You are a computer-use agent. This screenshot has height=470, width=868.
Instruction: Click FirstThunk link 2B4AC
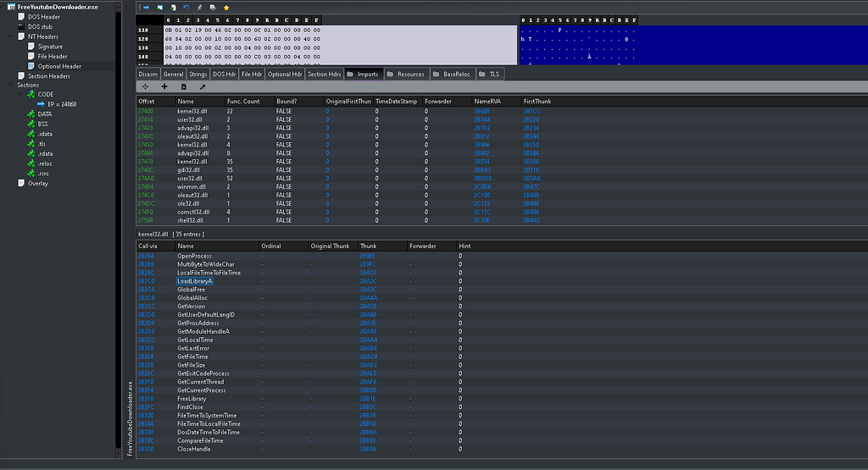pos(531,221)
